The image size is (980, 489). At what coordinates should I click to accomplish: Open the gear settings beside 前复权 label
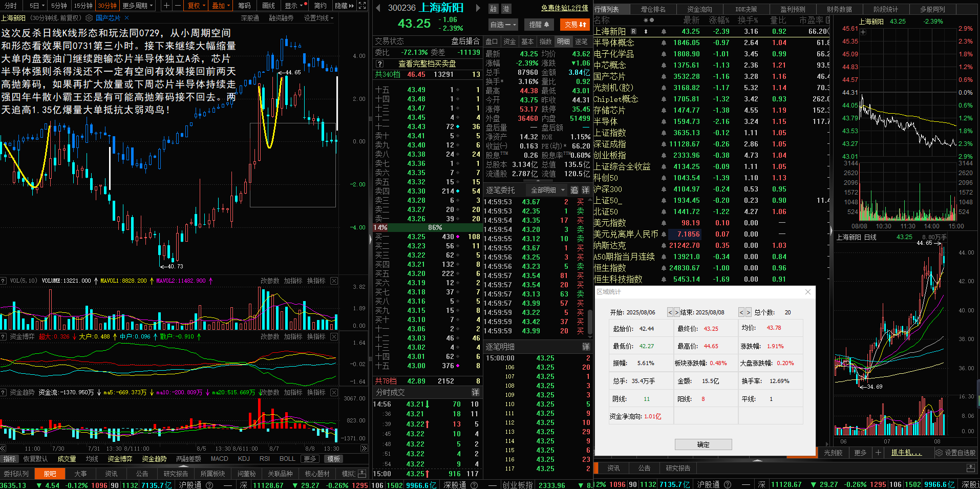coord(89,18)
